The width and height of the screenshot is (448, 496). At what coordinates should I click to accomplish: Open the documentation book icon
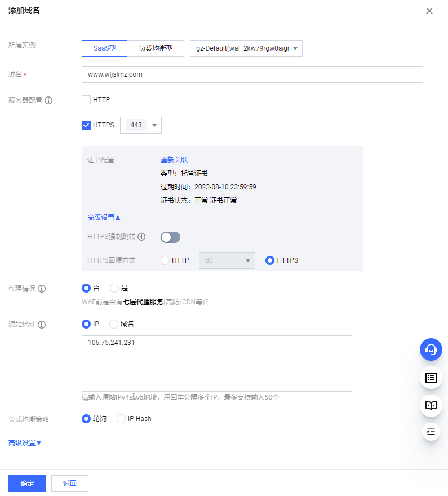tap(431, 405)
